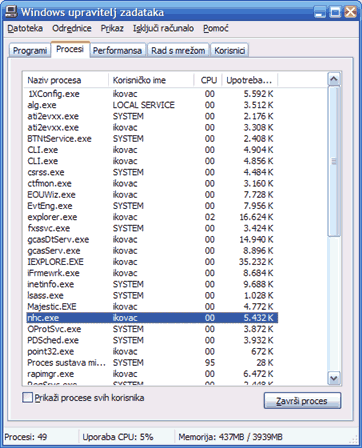Select the ctfmon.exe process
The width and height of the screenshot is (362, 448).
coord(151,184)
